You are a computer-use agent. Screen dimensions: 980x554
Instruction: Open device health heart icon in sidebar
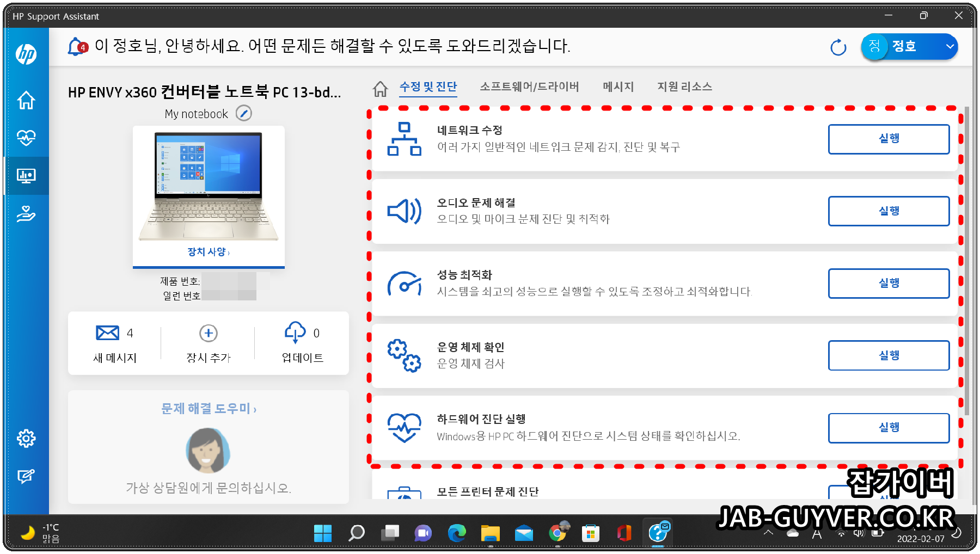coord(26,138)
